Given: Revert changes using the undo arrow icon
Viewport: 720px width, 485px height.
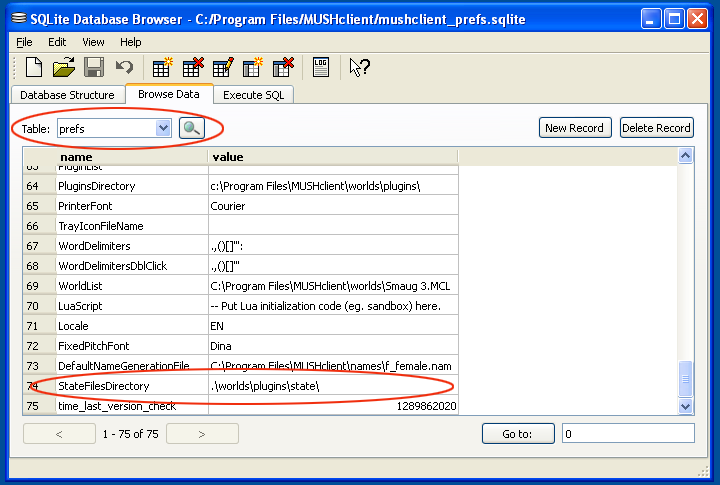Looking at the screenshot, I should [x=124, y=68].
